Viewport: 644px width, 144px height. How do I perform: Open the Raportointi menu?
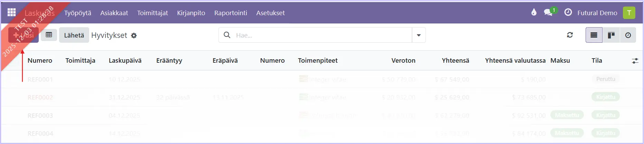pos(231,13)
